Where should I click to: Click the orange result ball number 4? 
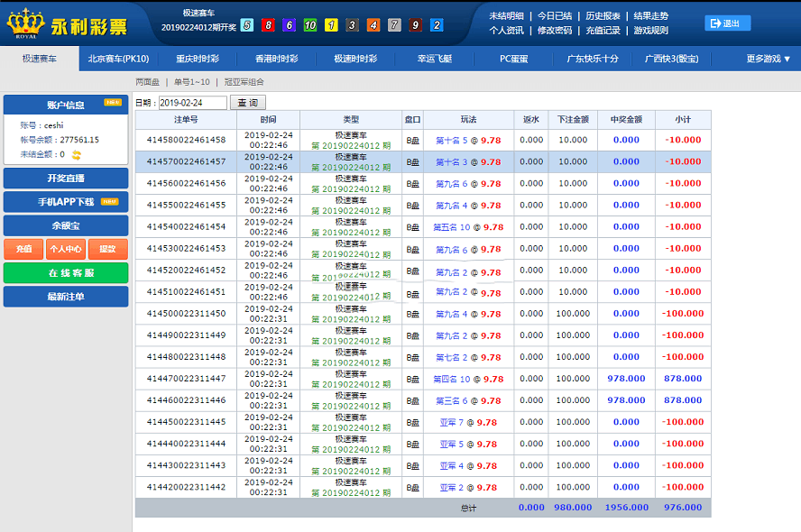tap(373, 25)
